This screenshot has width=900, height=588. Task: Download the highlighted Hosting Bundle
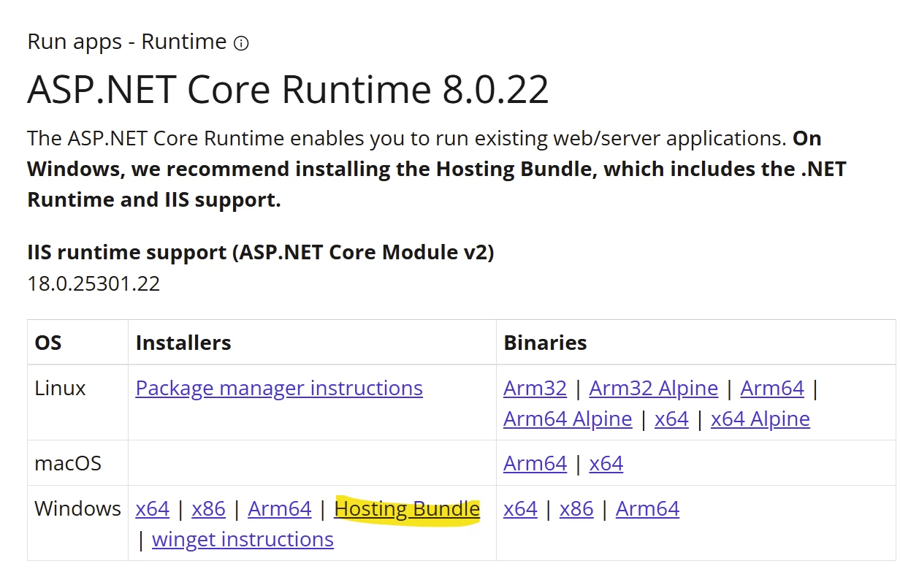[x=407, y=508]
